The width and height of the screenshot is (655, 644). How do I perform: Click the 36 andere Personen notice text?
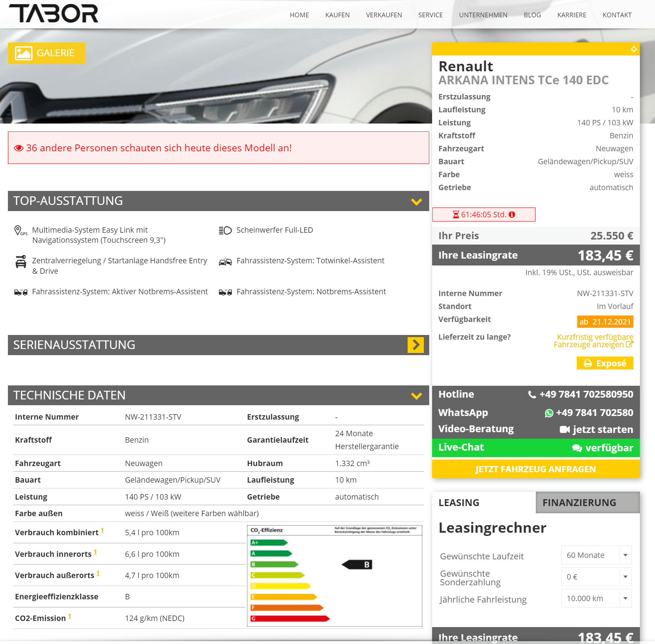coord(159,148)
